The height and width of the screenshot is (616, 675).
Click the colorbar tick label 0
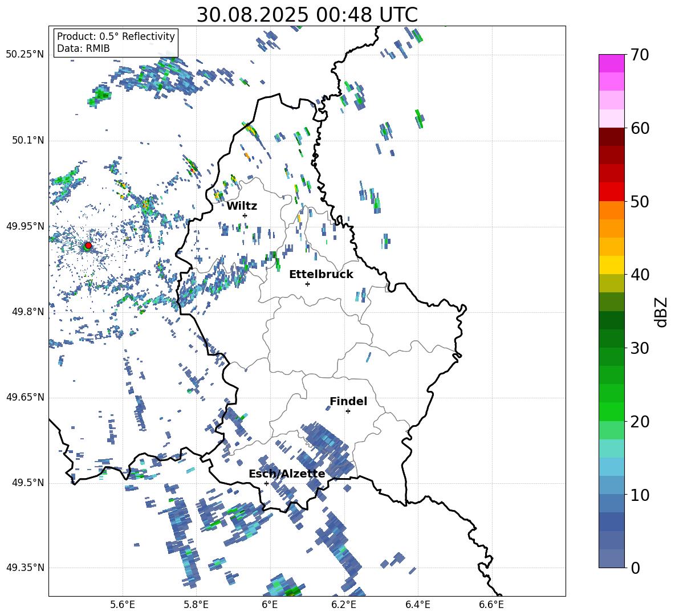pos(636,568)
